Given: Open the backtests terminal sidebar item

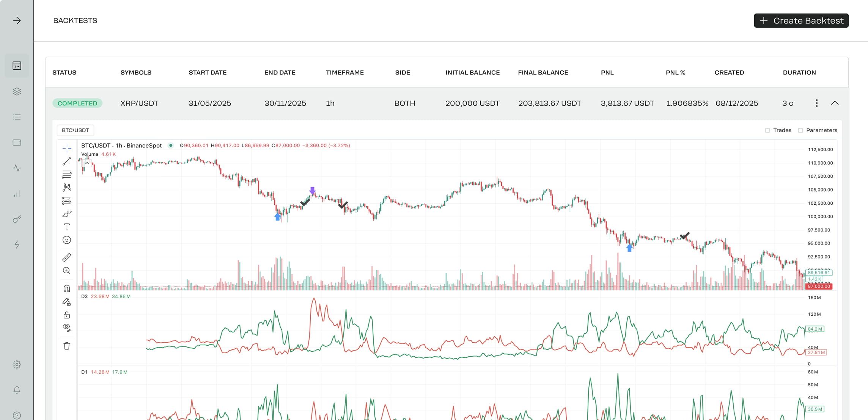Looking at the screenshot, I should (x=17, y=66).
